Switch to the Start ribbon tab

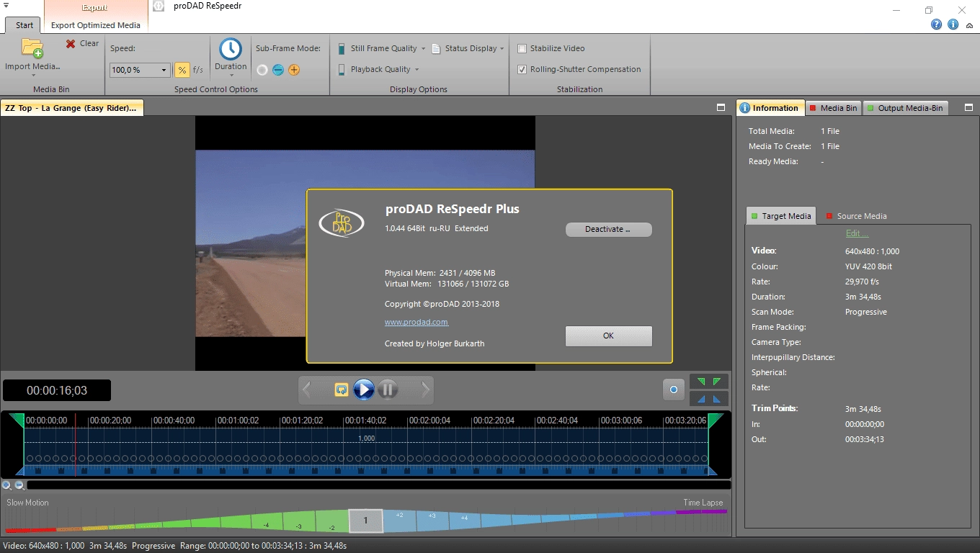point(24,24)
